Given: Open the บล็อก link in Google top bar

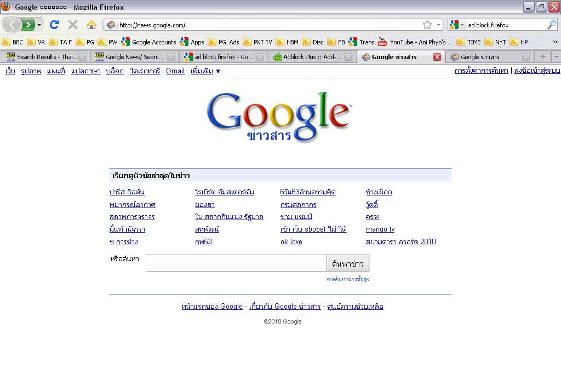Looking at the screenshot, I should pos(115,71).
